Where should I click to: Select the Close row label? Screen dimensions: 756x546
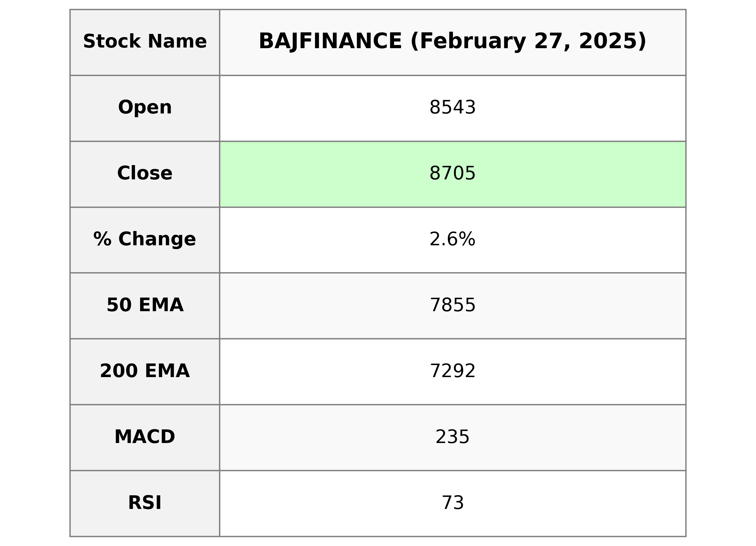pyautogui.click(x=145, y=173)
